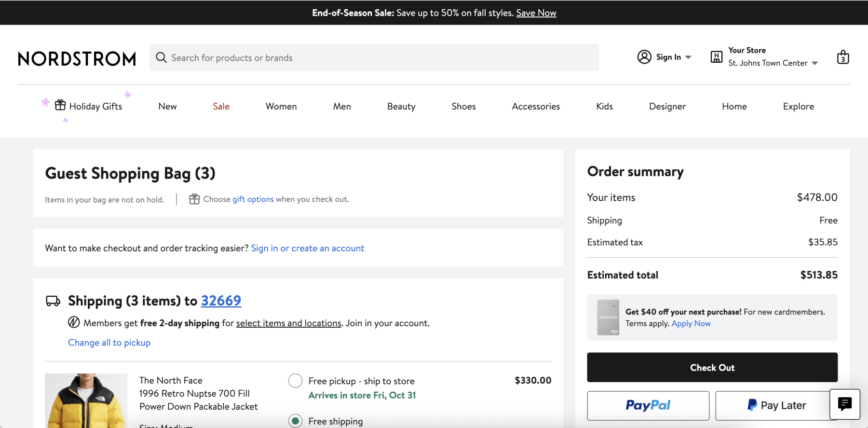Open the live chat widget
Image resolution: width=868 pixels, height=428 pixels.
844,404
